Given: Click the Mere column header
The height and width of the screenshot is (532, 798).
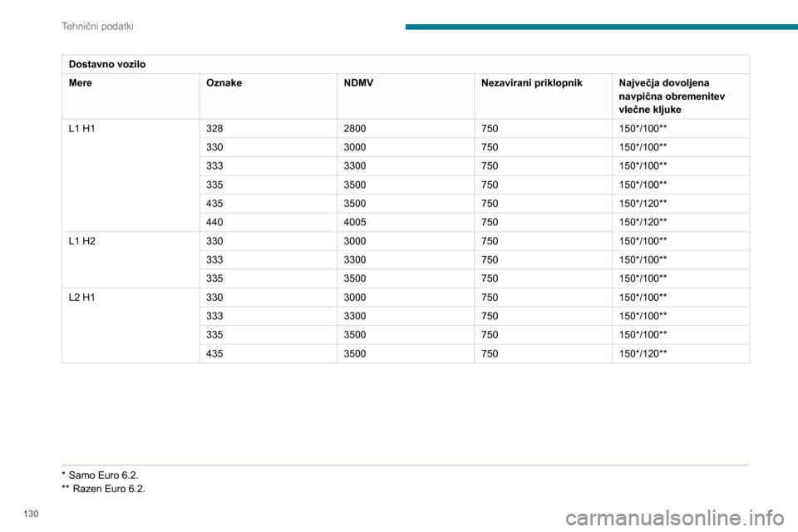Looking at the screenshot, I should pos(81,84).
